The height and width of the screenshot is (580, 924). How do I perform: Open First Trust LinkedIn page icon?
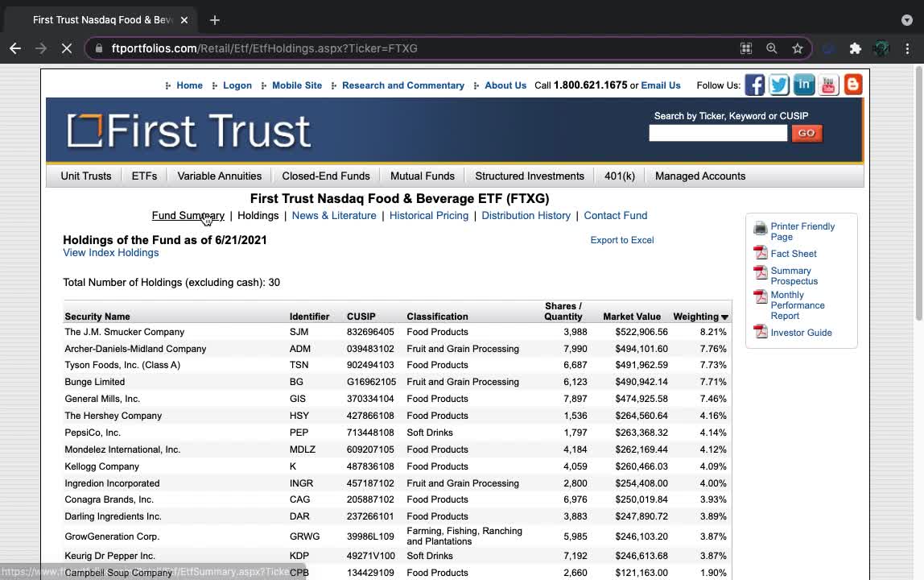click(x=804, y=85)
